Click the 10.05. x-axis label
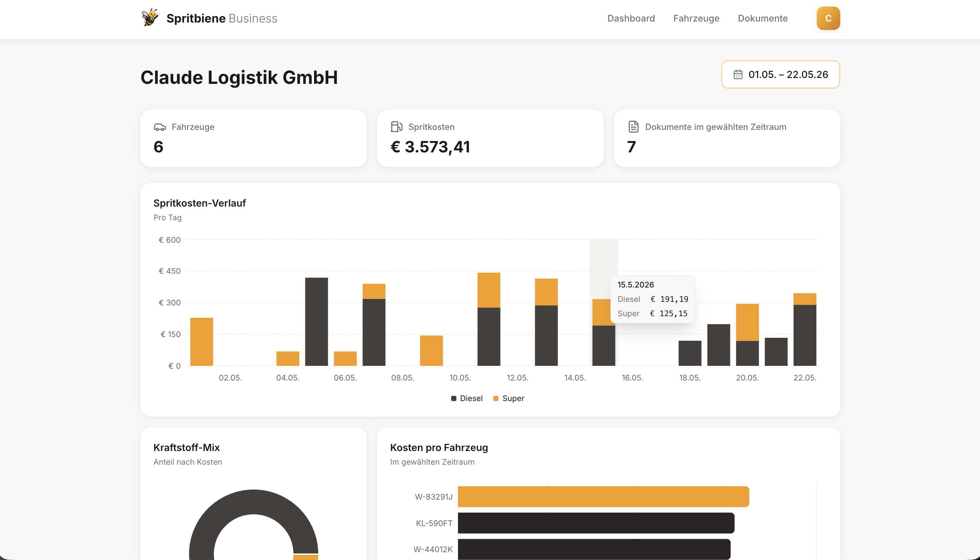The height and width of the screenshot is (560, 980). tap(460, 378)
